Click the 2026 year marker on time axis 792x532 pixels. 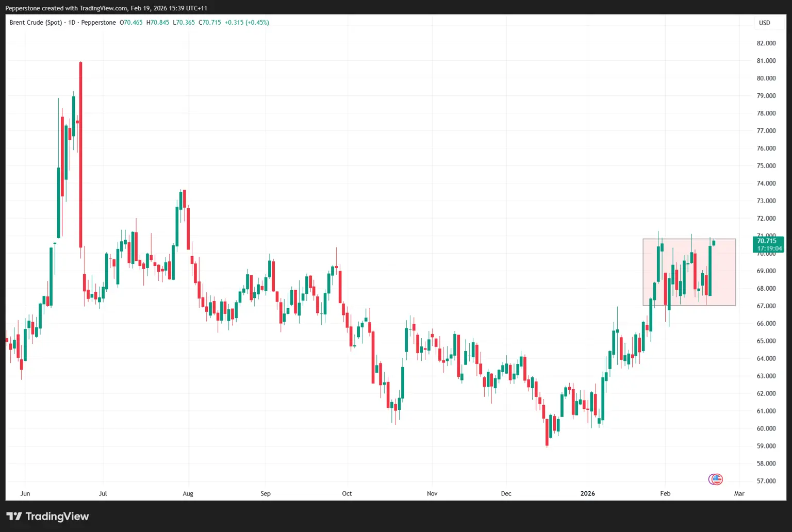pos(587,493)
